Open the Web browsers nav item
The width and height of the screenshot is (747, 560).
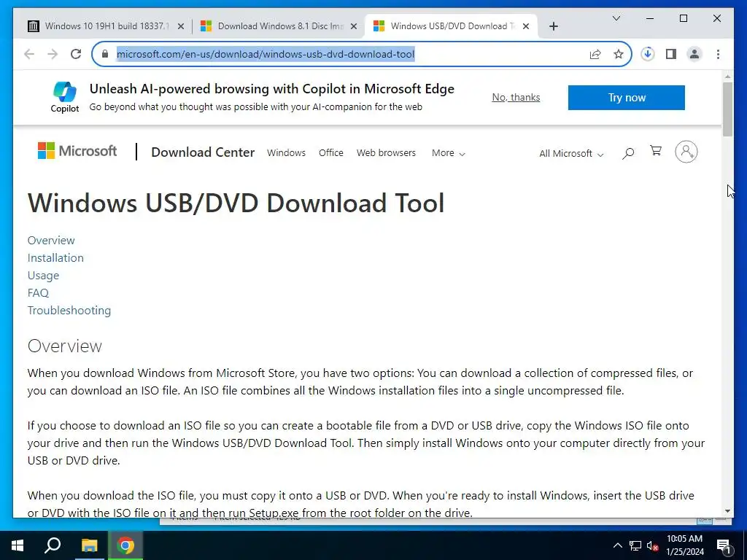(386, 153)
